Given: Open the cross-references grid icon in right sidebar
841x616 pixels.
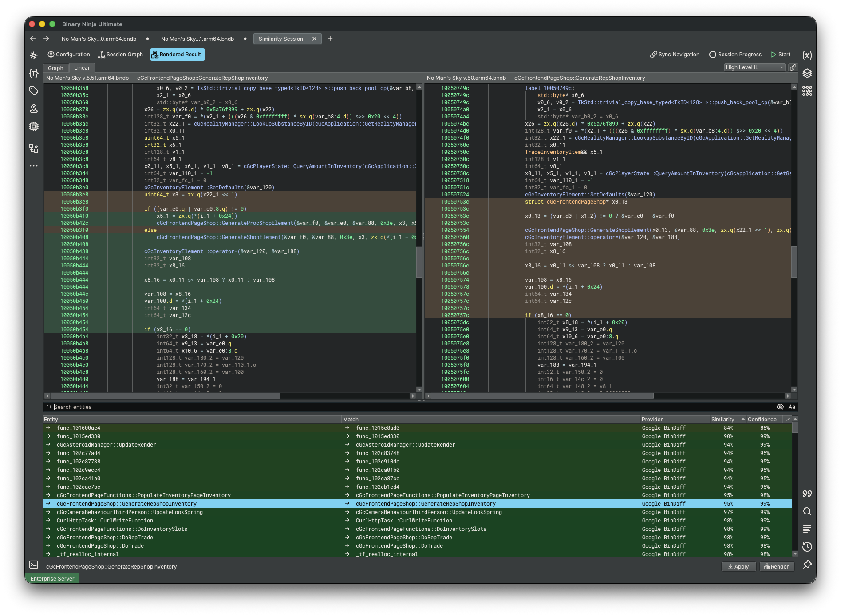Looking at the screenshot, I should [x=807, y=91].
